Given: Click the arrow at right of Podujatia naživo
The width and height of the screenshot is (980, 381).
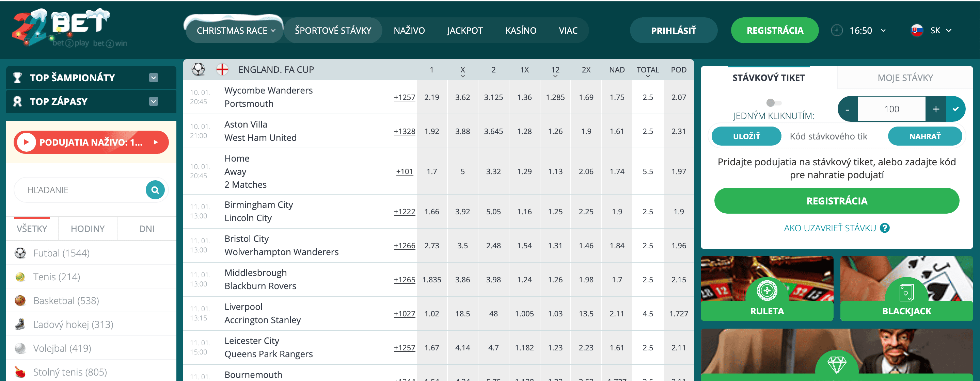Looking at the screenshot, I should pyautogui.click(x=156, y=142).
